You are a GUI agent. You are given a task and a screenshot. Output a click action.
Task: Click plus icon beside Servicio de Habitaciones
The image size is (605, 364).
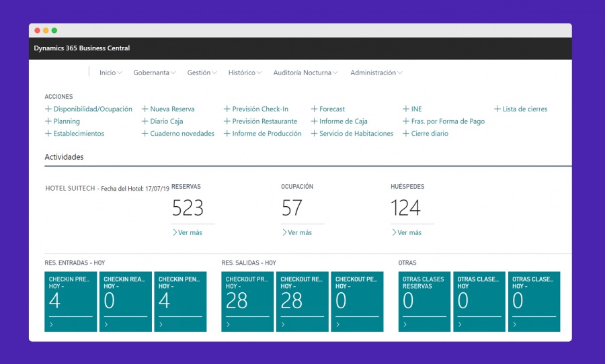point(314,134)
